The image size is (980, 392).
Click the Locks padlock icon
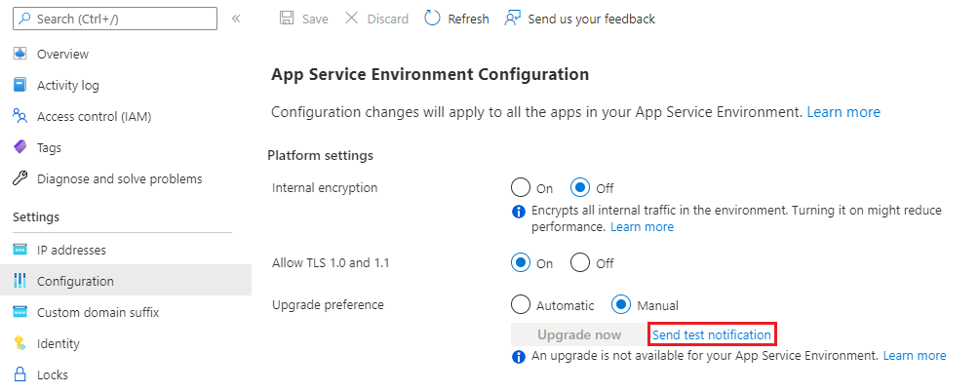pos(20,374)
